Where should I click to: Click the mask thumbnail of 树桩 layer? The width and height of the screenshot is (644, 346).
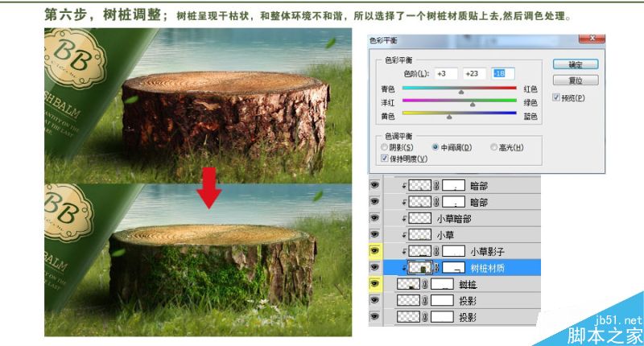[442, 284]
